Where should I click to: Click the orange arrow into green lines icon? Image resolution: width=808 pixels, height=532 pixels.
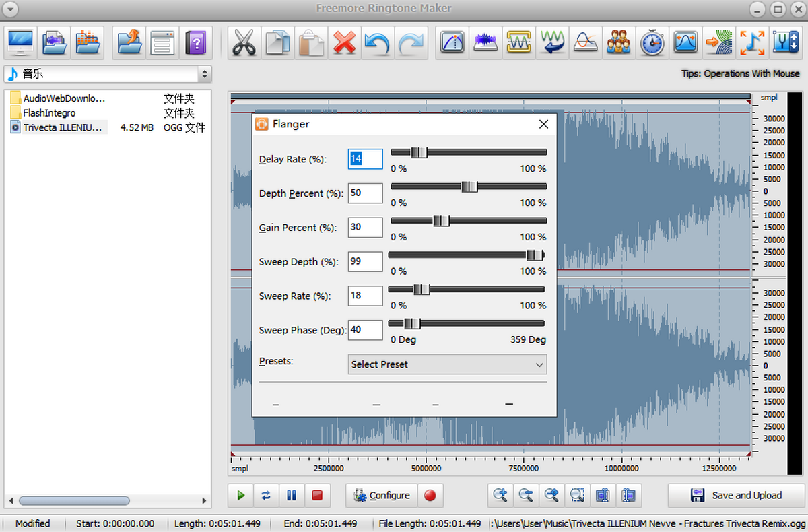pos(718,42)
